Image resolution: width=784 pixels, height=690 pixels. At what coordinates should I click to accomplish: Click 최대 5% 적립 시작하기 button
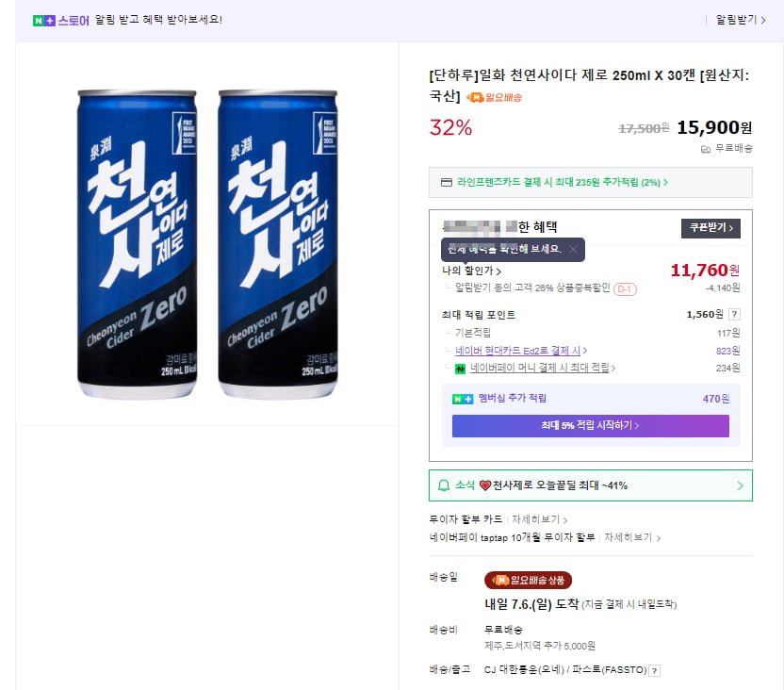coord(590,426)
